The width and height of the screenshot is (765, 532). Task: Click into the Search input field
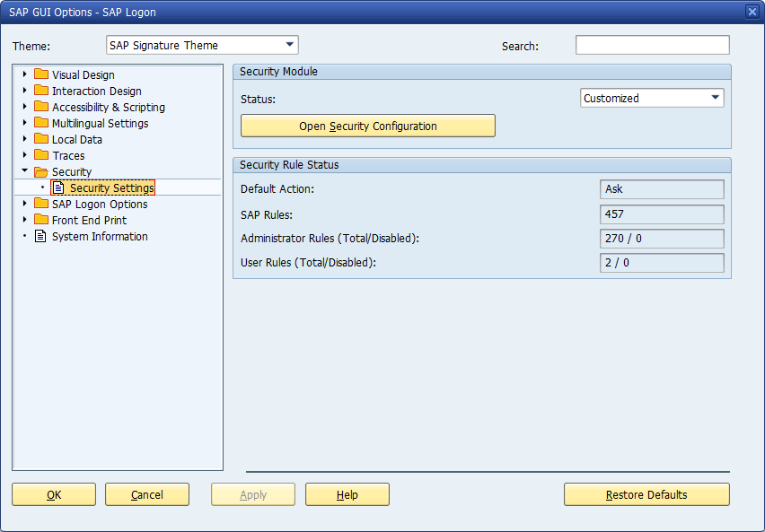[652, 45]
